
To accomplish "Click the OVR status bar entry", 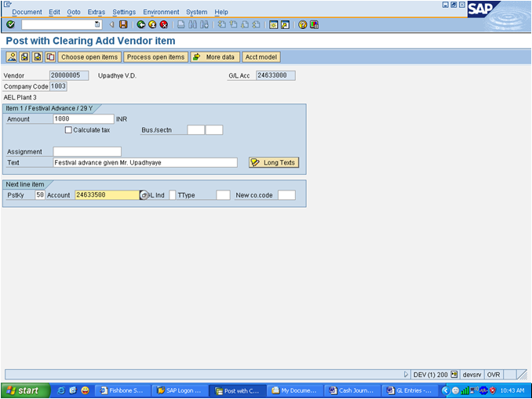I will [494, 375].
